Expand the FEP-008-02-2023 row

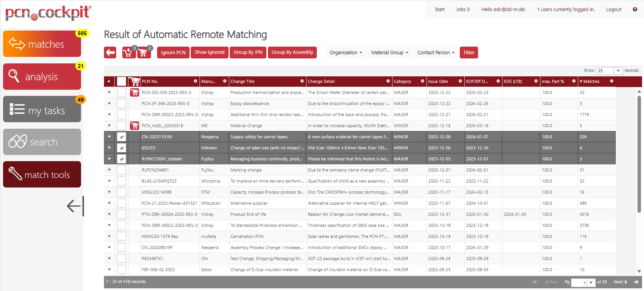(109, 270)
